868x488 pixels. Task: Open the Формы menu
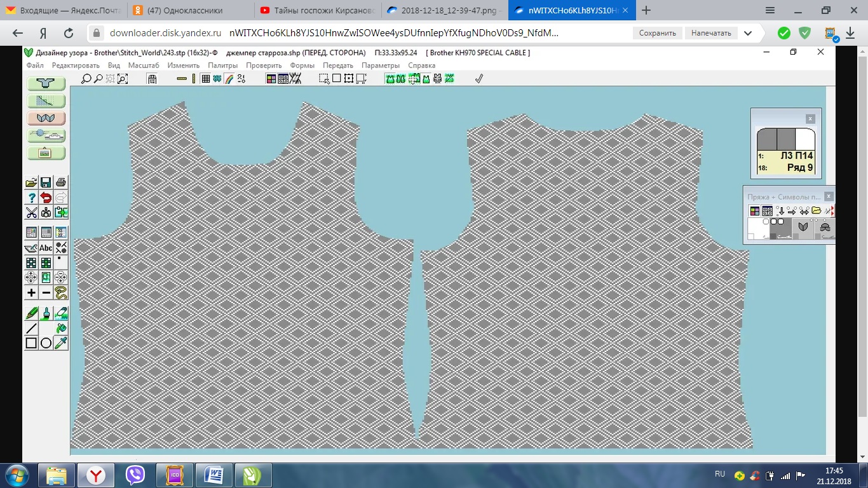click(302, 65)
